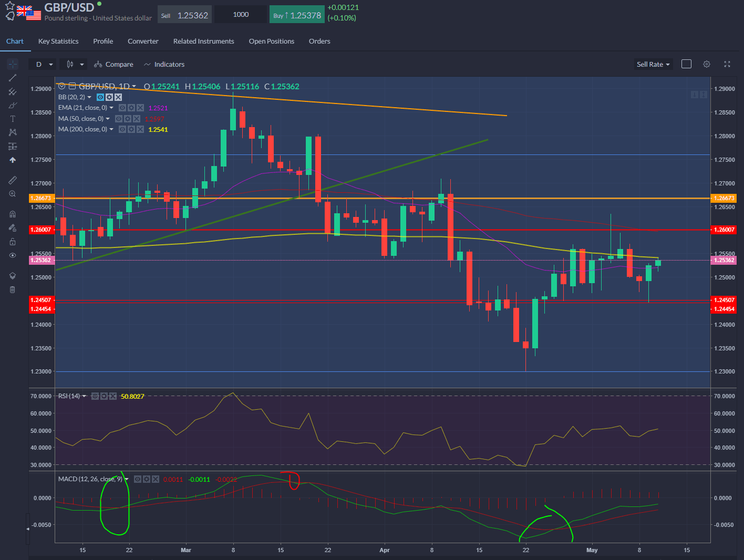Open the Related Instruments tab

204,41
